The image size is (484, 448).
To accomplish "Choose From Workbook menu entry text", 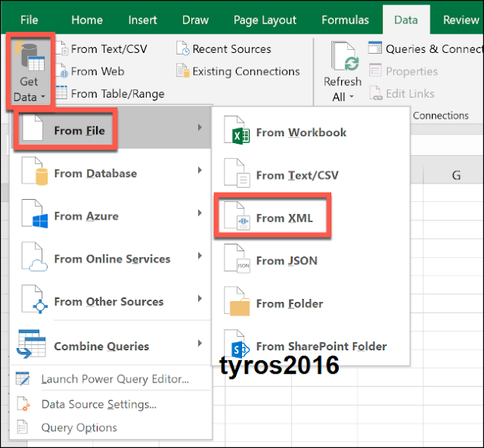I will (301, 132).
